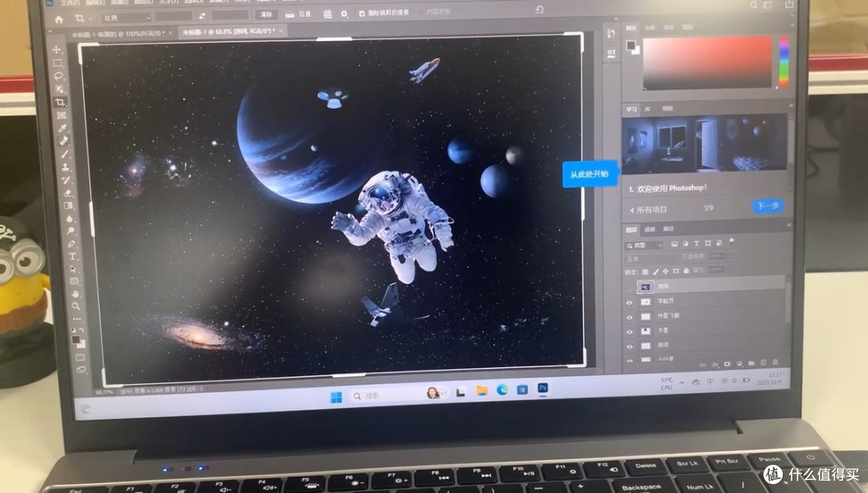The image size is (868, 493).
Task: Select the Eyedropper tool
Action: coord(63,128)
